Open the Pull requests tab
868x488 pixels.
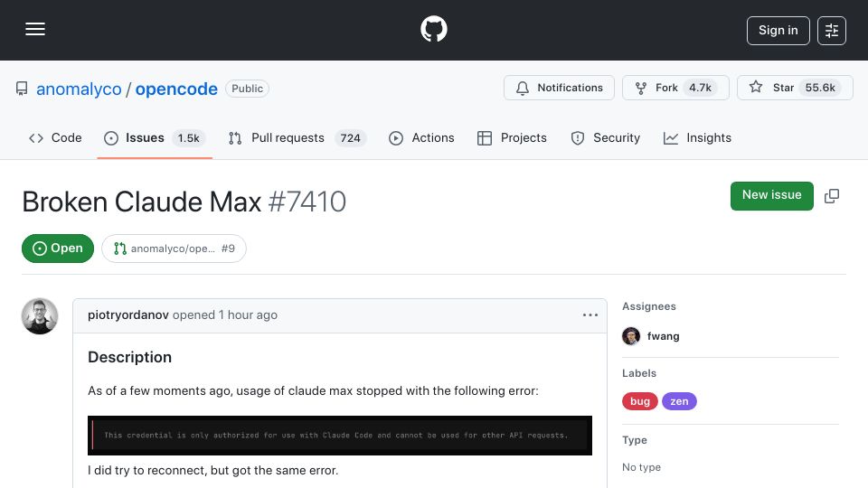(297, 137)
